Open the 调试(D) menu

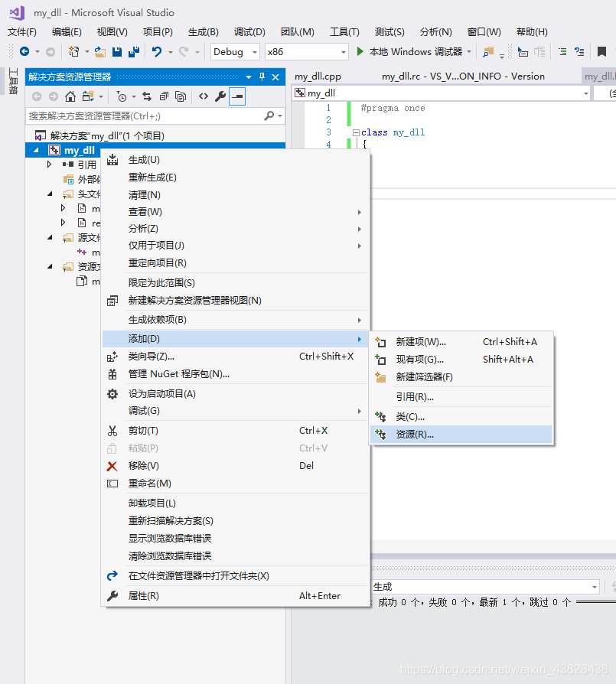(249, 32)
